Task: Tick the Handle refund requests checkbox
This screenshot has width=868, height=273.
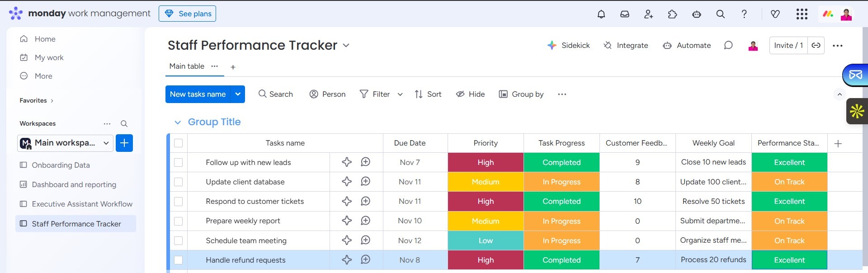Action: click(179, 260)
